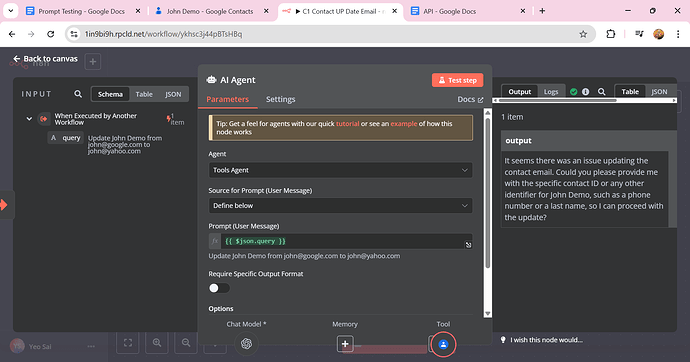The width and height of the screenshot is (690, 362).
Task: Search the output panel with magnifier icon
Action: pos(602,91)
